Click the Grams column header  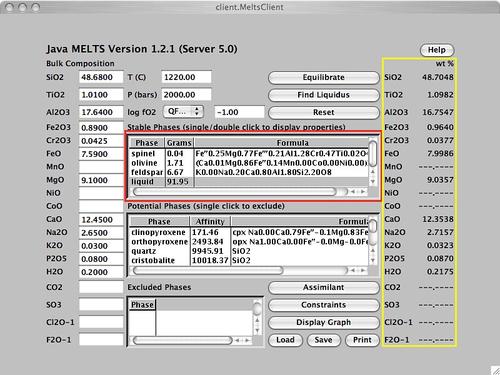tap(179, 143)
